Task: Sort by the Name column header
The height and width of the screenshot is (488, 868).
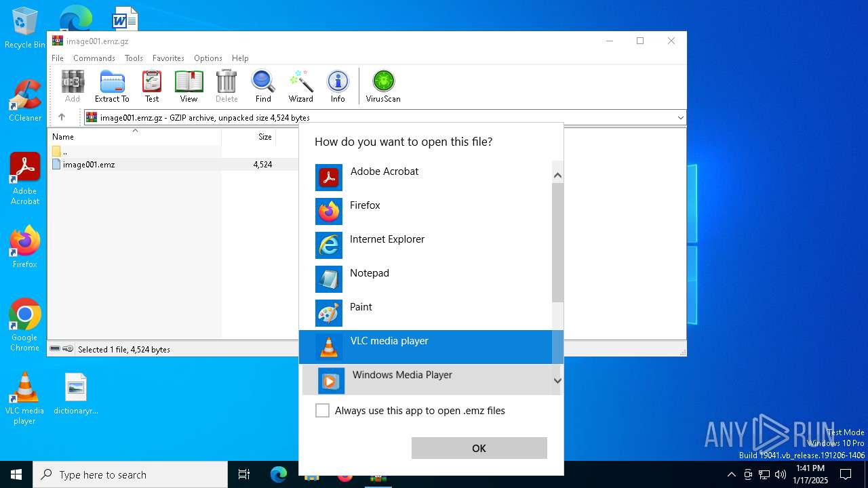Action: click(134, 137)
